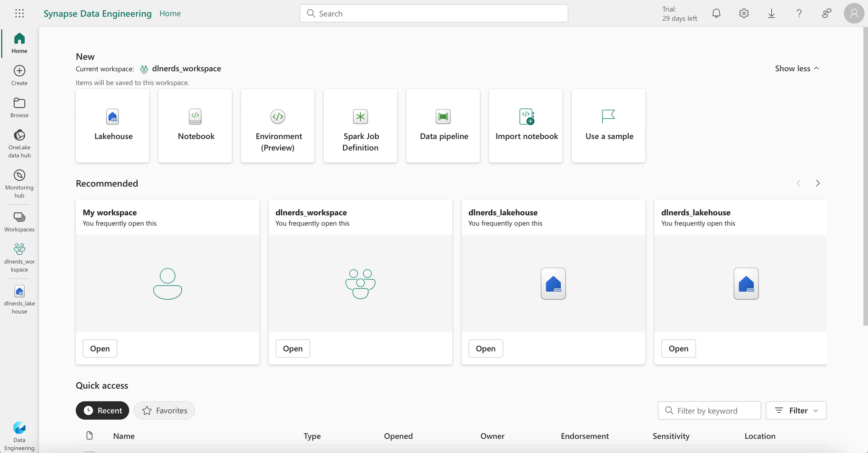
Task: Create a new Spark Job Definition
Action: coord(361,126)
